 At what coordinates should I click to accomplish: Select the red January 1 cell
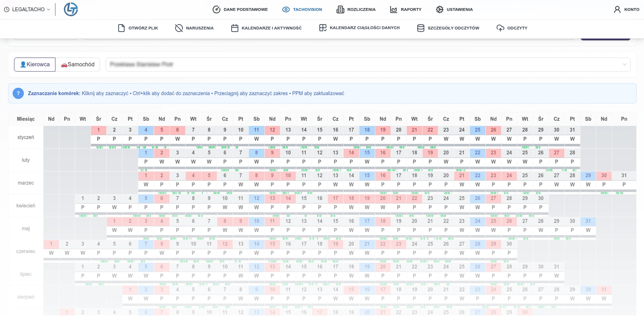98,130
